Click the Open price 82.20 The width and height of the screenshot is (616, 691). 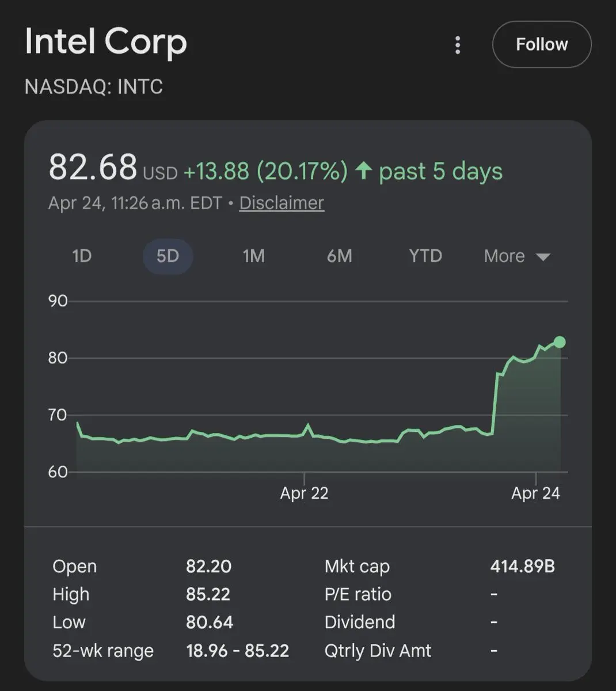tap(208, 566)
